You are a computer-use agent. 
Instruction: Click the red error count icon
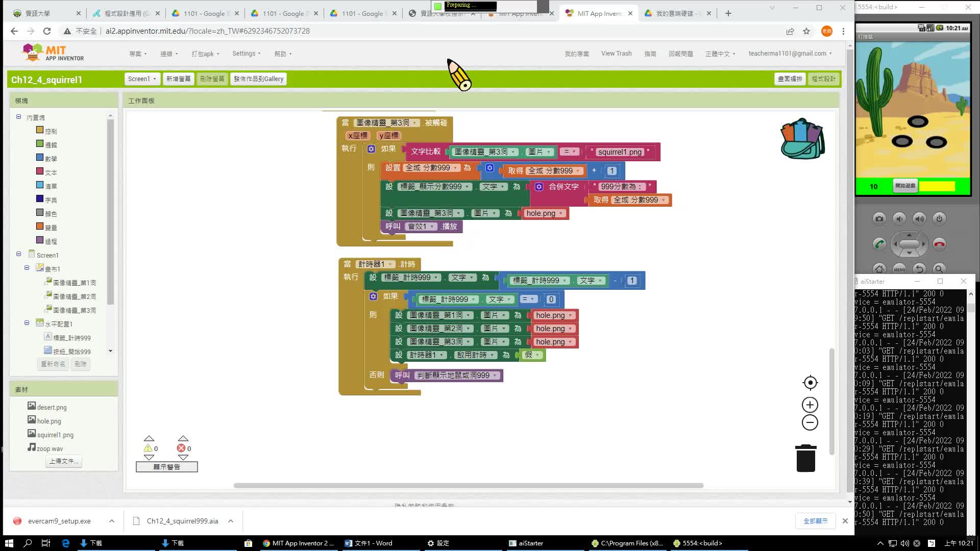pos(181,448)
